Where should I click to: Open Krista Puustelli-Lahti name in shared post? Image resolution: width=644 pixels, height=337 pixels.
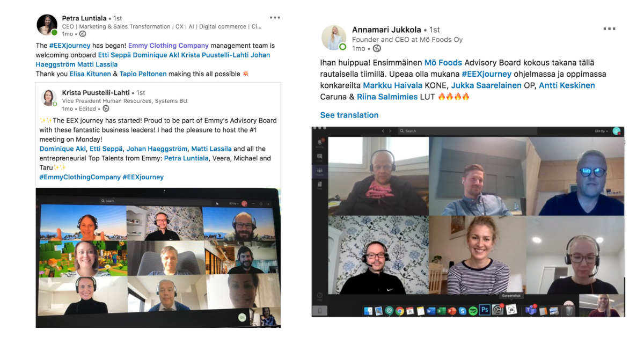[96, 93]
